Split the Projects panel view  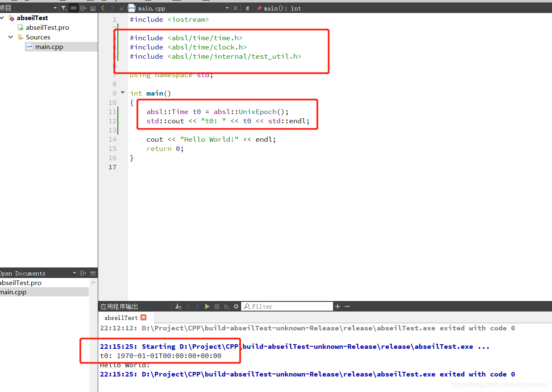tap(83, 8)
